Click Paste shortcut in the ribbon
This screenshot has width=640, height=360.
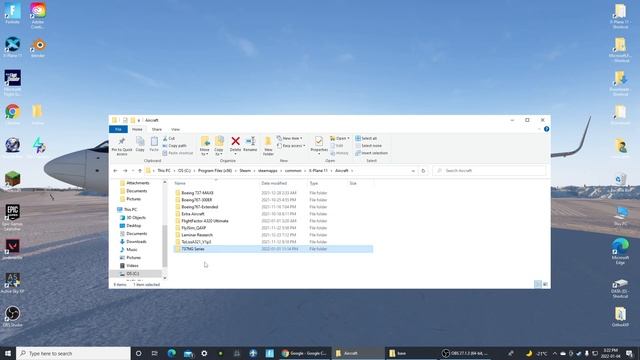tap(178, 153)
